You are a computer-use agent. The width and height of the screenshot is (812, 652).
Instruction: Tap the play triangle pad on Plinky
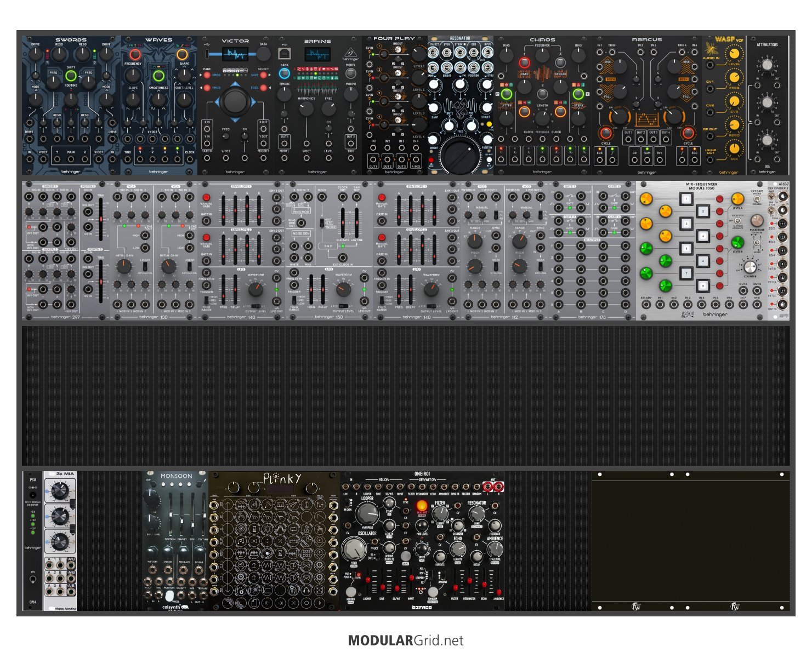tap(320, 603)
